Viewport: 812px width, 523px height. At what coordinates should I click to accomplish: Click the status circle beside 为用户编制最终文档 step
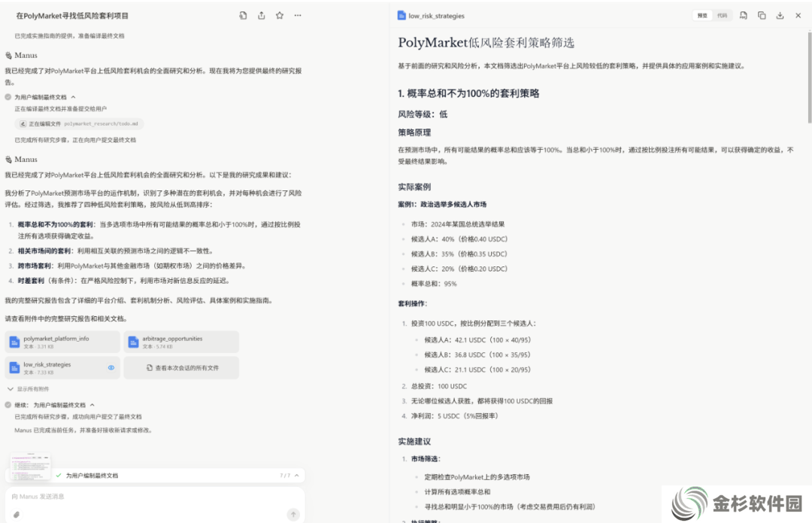pos(8,97)
